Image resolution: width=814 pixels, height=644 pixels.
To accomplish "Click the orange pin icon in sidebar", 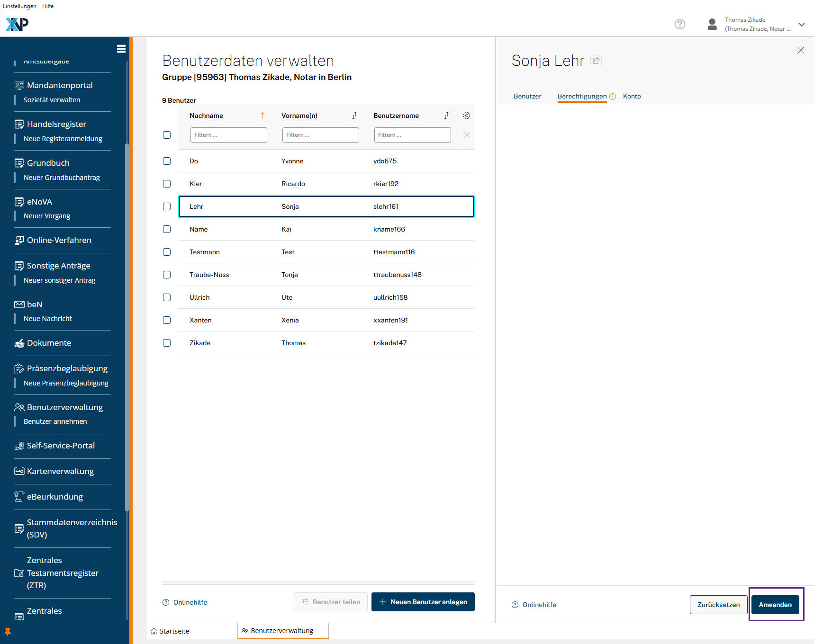I will tap(8, 632).
